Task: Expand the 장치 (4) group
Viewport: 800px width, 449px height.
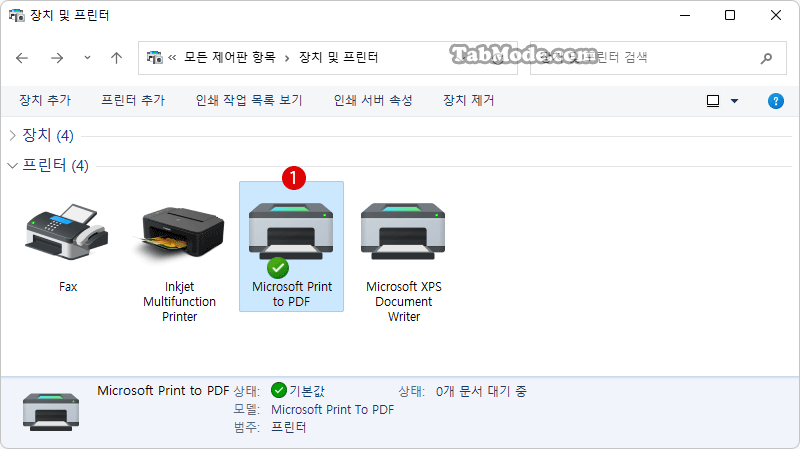Action: click(13, 135)
